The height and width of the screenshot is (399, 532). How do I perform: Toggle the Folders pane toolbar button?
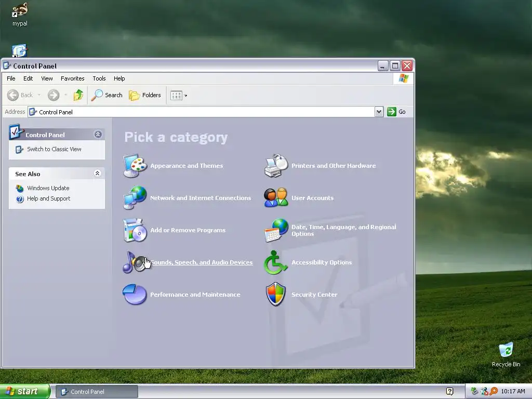[145, 95]
